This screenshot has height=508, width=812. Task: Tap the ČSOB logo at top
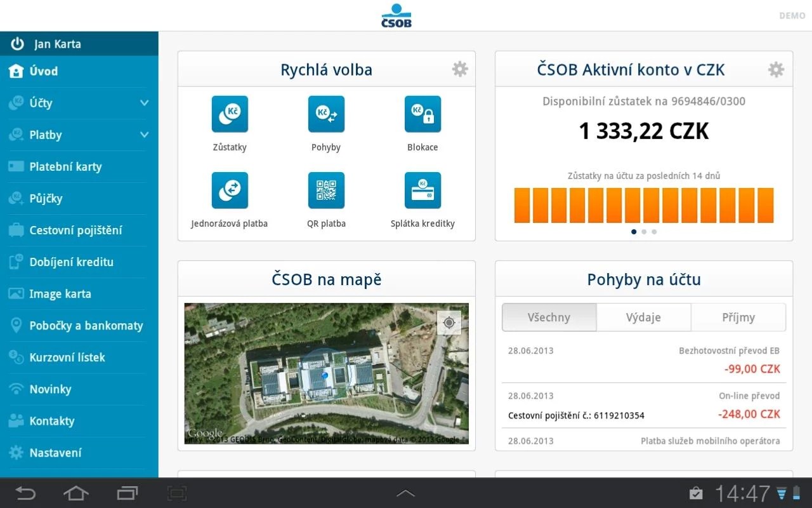click(396, 16)
